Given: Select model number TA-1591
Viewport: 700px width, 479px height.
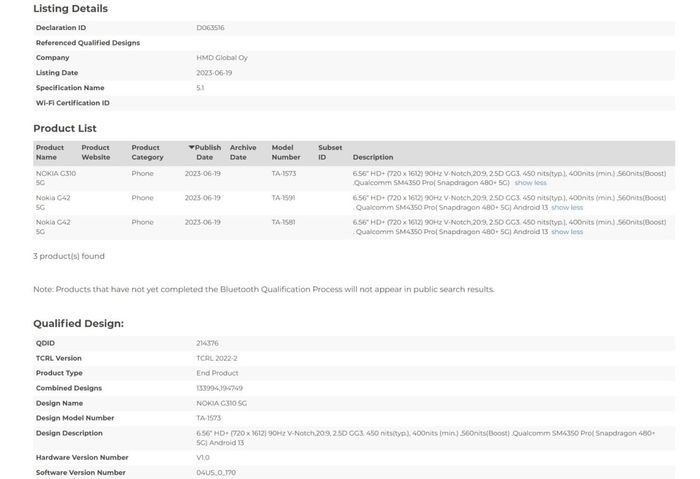Looking at the screenshot, I should pyautogui.click(x=283, y=198).
